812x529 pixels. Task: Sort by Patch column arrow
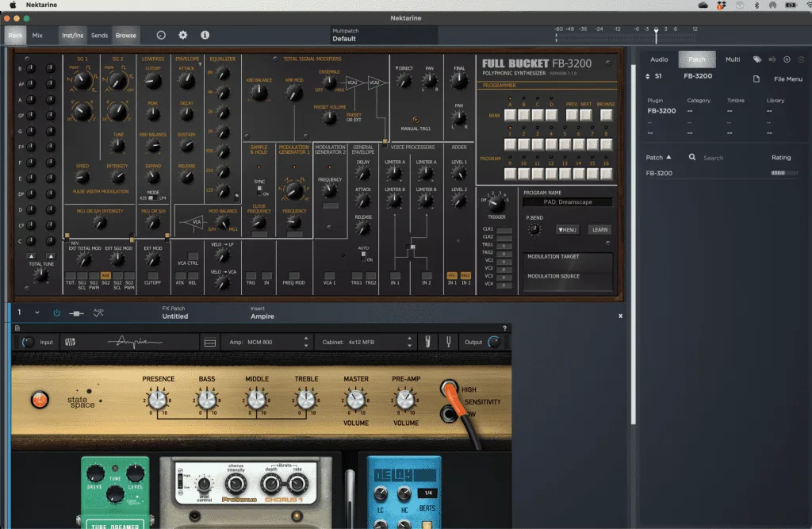coord(668,157)
